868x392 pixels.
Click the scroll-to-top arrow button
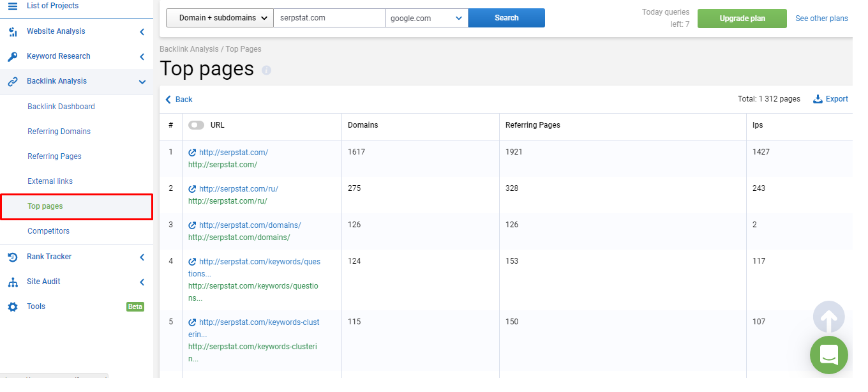pos(829,317)
